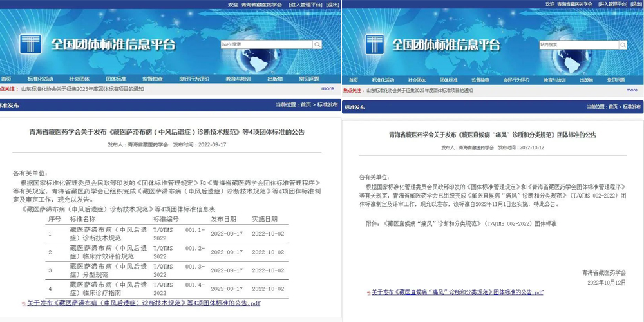This screenshot has width=644, height=322.
Task: Click 首页 breadcrumb link in left page
Action: (x=305, y=105)
